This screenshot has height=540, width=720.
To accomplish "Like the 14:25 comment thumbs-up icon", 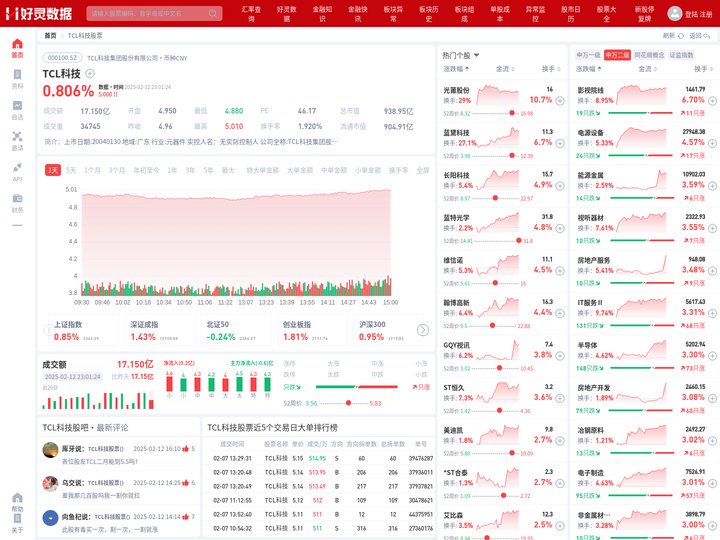I will [186, 483].
